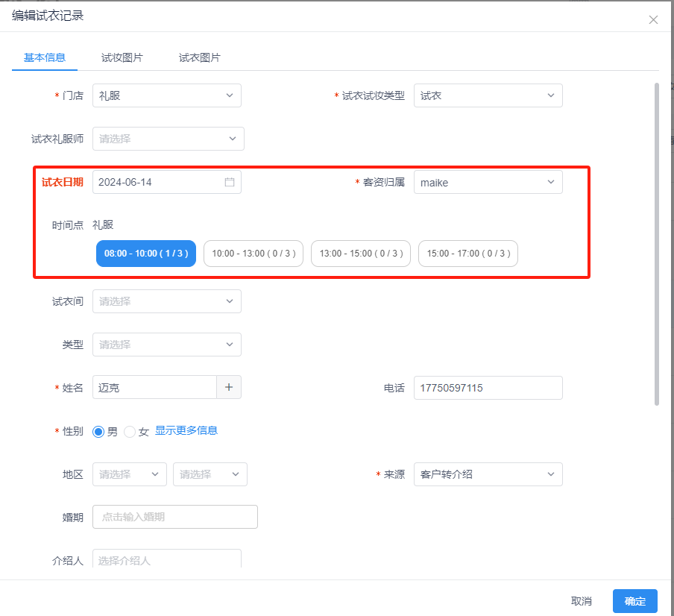Select the 男 gender radio button
Viewport: 674px width, 616px height.
(98, 430)
